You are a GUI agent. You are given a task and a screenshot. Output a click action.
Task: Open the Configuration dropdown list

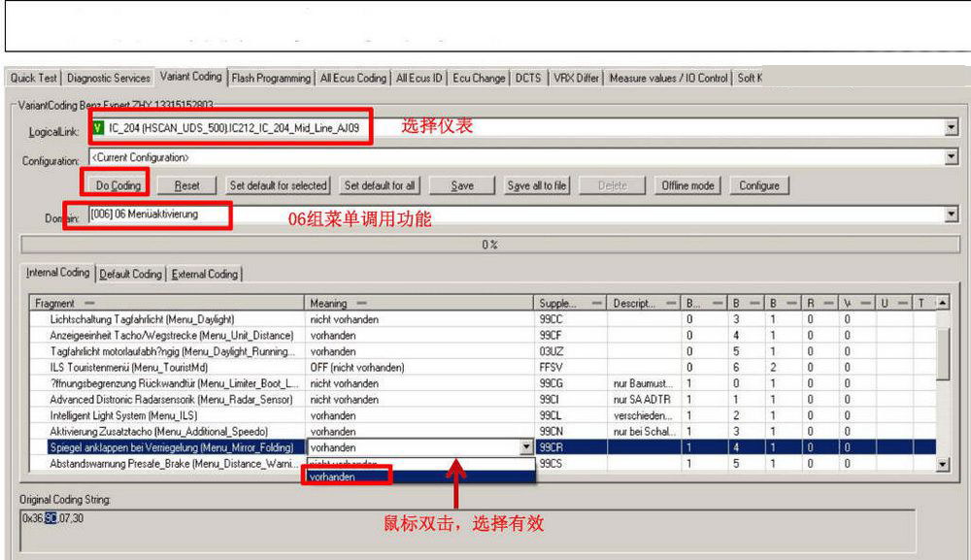click(952, 157)
